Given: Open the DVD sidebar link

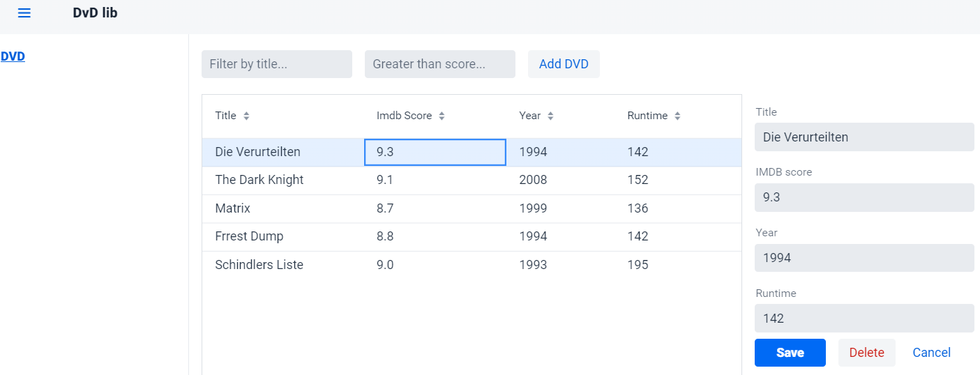Looking at the screenshot, I should point(13,56).
